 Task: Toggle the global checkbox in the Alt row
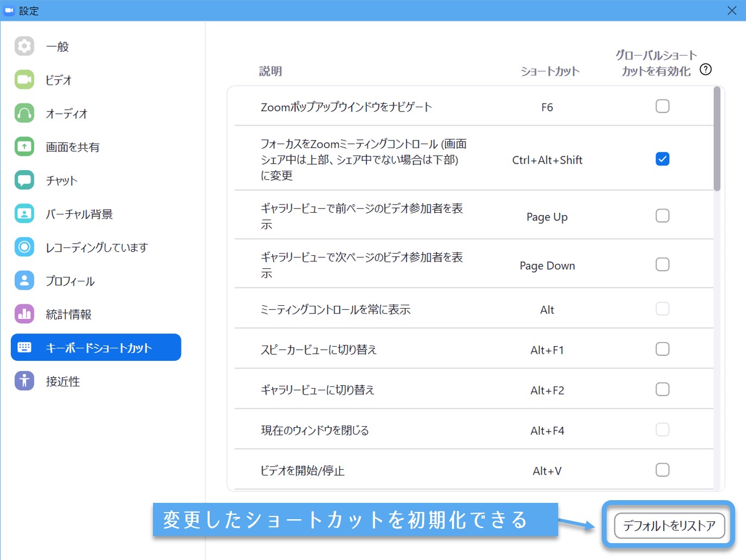tap(663, 309)
